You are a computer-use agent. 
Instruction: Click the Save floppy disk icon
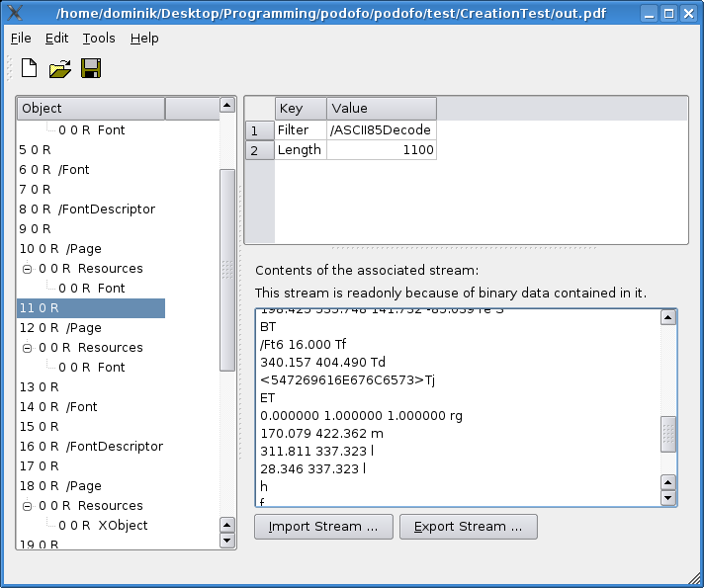tap(91, 68)
